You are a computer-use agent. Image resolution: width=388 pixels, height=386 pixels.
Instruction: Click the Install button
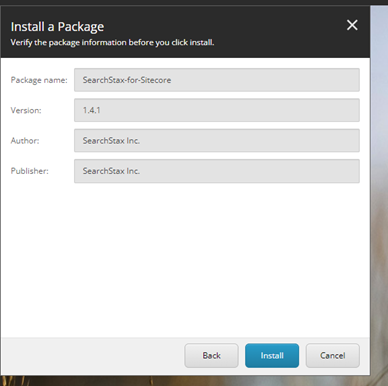pyautogui.click(x=272, y=356)
